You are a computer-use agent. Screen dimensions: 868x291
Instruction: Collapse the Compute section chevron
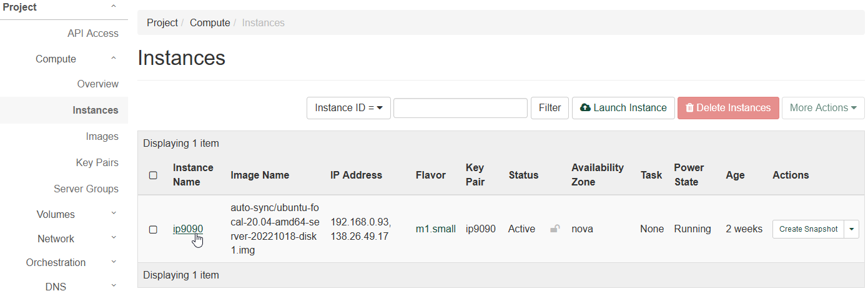pyautogui.click(x=113, y=59)
